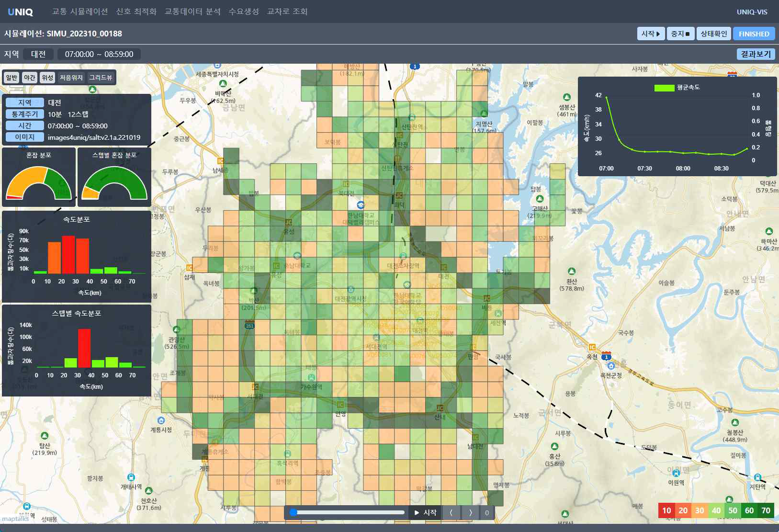Viewport: 779px width, 532px height.
Task: Click the 비학산 mountain marker icon
Action: click(223, 84)
